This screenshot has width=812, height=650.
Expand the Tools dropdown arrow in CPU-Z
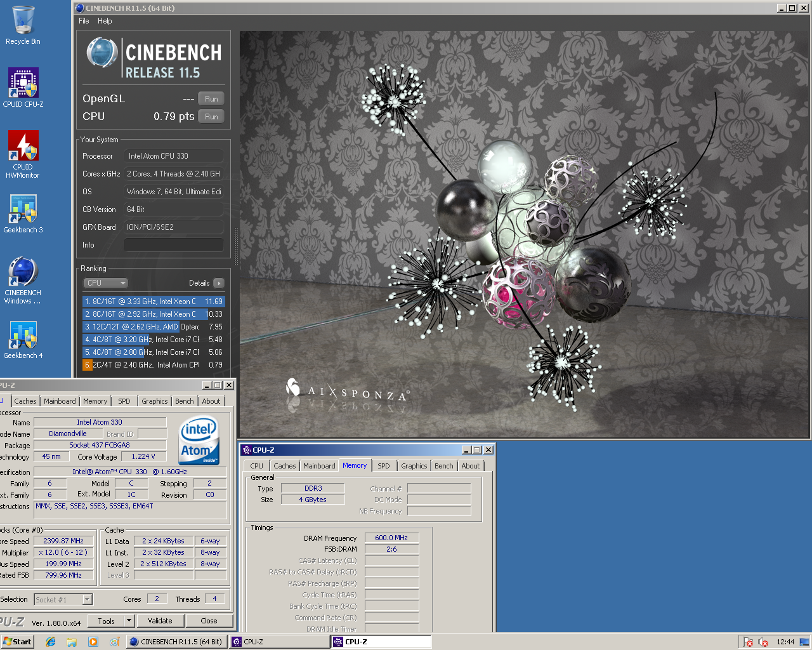click(129, 621)
